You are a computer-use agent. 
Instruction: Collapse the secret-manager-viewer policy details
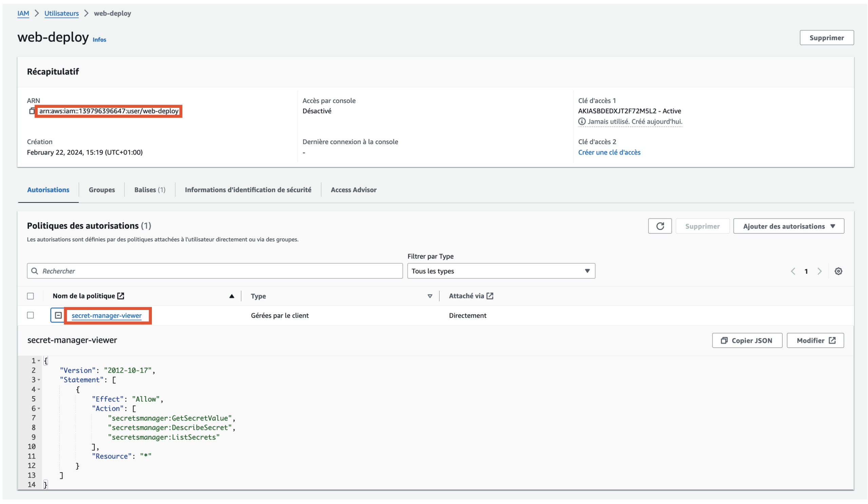[58, 315]
